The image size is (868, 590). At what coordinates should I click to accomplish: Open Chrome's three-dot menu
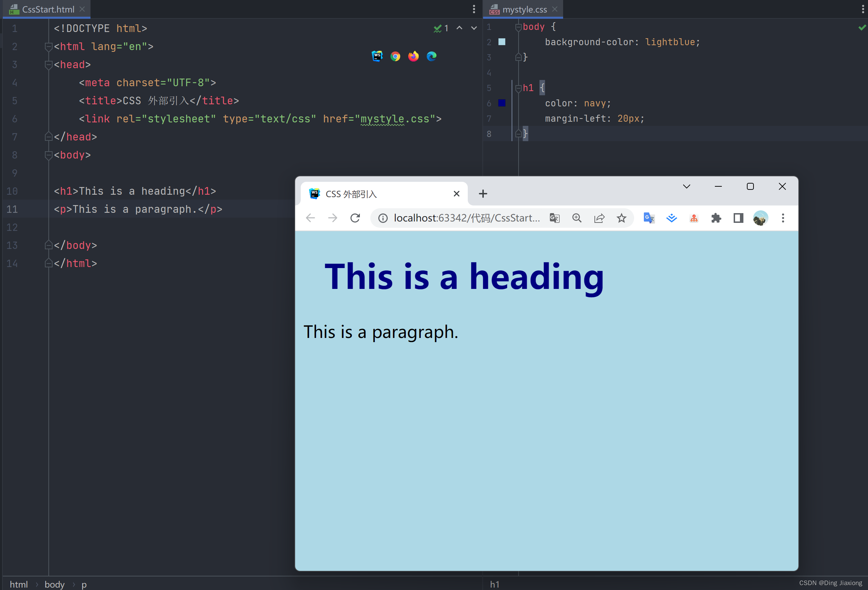pyautogui.click(x=783, y=218)
